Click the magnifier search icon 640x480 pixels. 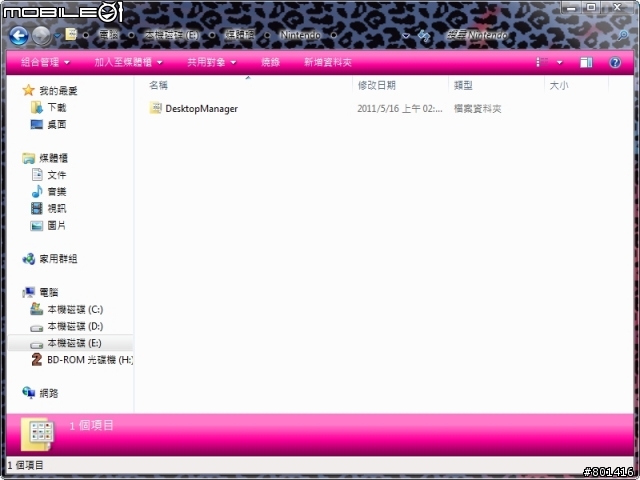[x=623, y=36]
